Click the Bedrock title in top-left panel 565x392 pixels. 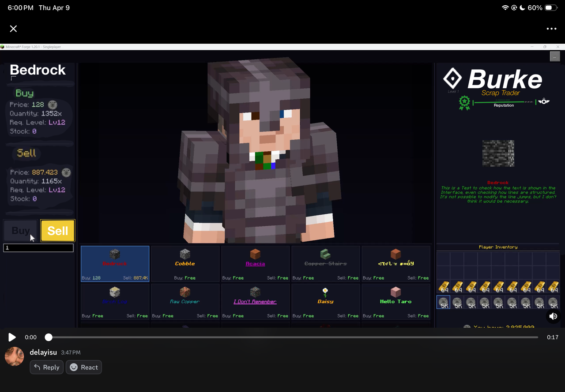click(x=38, y=70)
